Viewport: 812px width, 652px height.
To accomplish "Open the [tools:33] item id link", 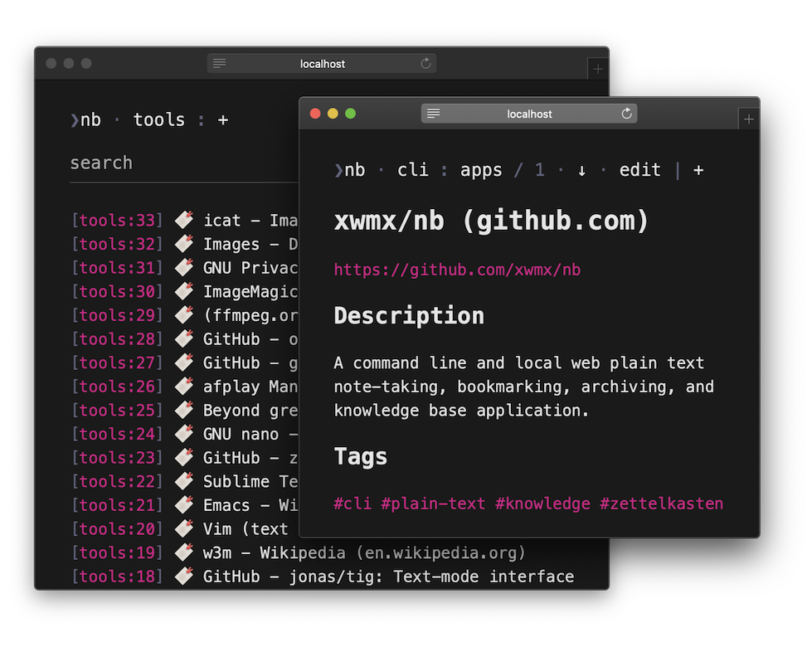I will pyautogui.click(x=117, y=220).
